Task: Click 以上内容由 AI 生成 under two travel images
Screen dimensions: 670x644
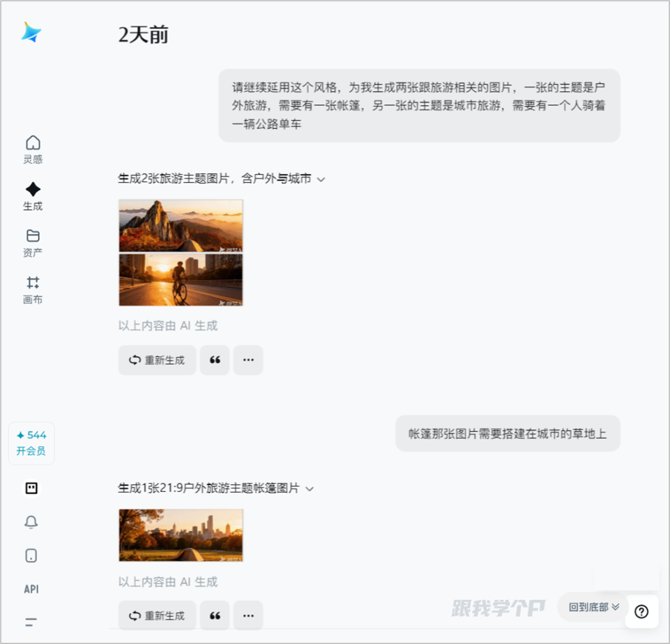Action: 168,326
